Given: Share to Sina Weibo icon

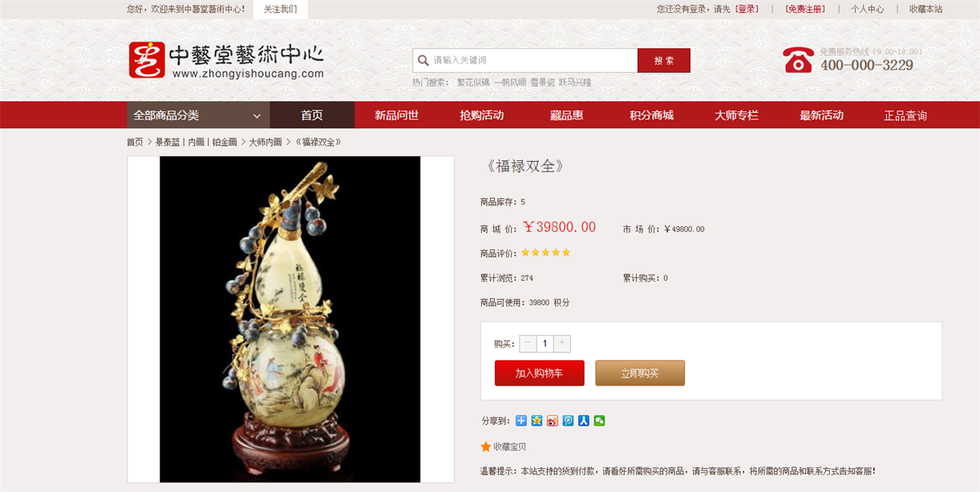Looking at the screenshot, I should pyautogui.click(x=553, y=421).
